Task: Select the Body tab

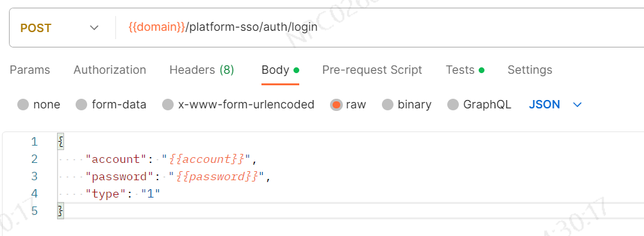Action: pos(280,70)
